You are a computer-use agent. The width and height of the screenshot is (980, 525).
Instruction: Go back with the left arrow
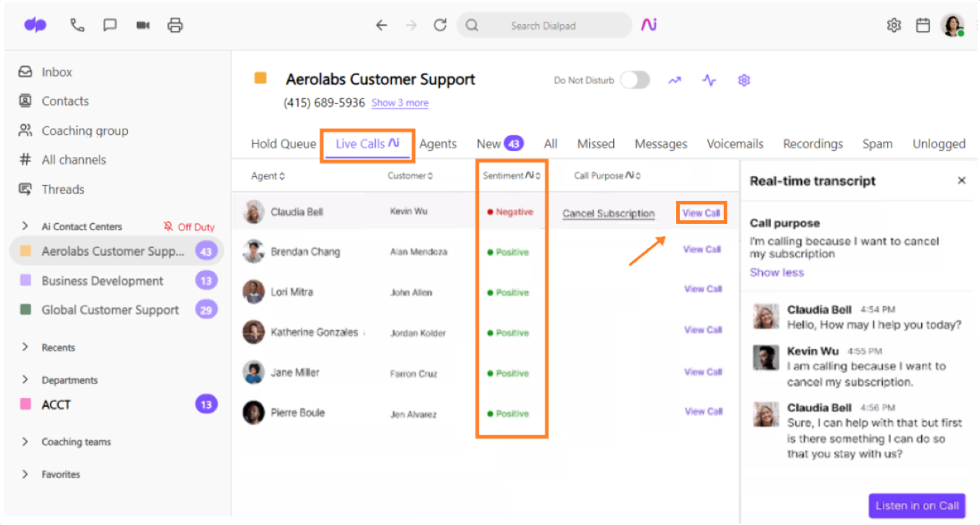(381, 25)
